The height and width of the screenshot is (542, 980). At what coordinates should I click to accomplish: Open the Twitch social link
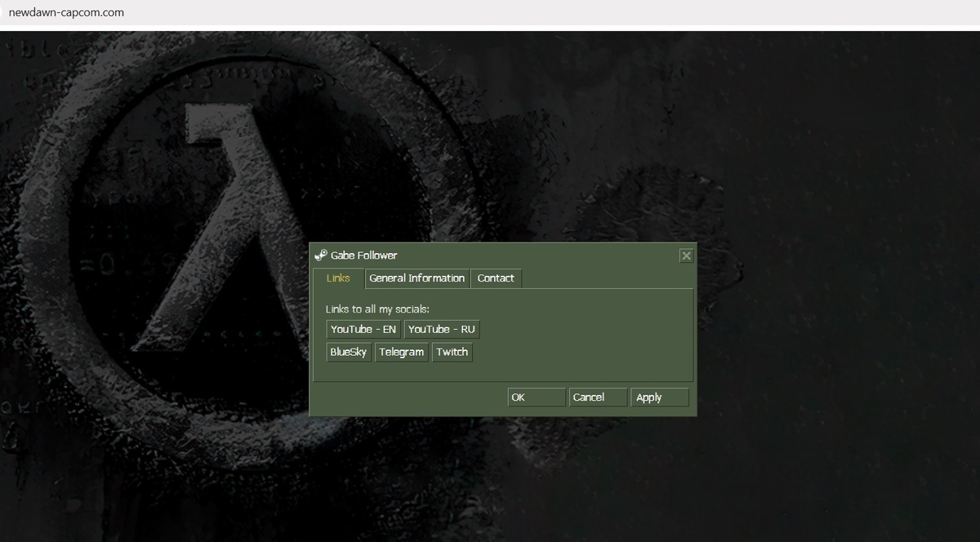452,353
